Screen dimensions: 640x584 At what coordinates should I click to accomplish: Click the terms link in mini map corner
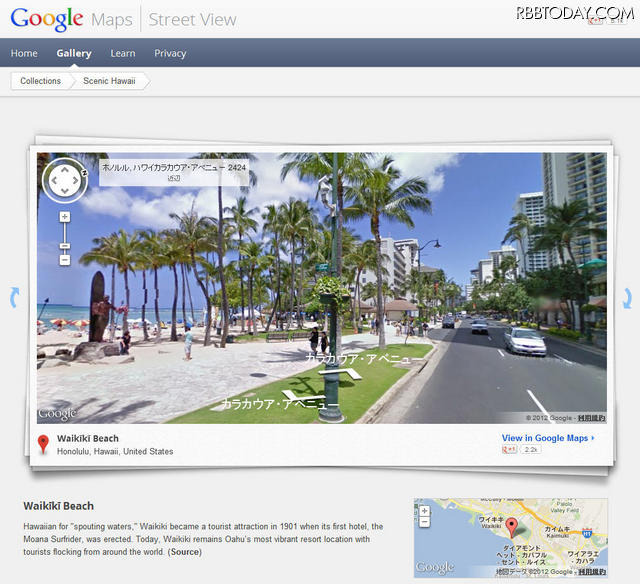[x=591, y=572]
